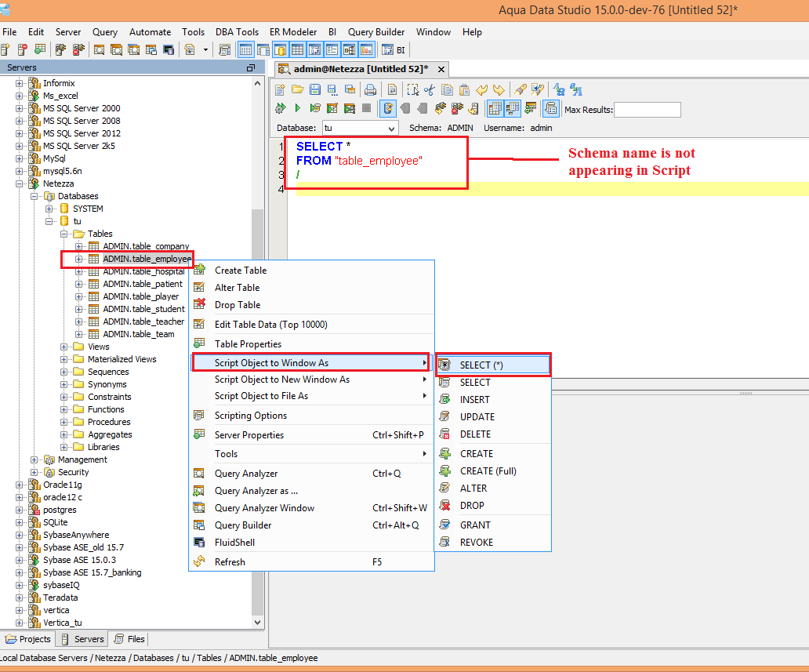Click the Execute (green play) toolbar icon

click(297, 108)
